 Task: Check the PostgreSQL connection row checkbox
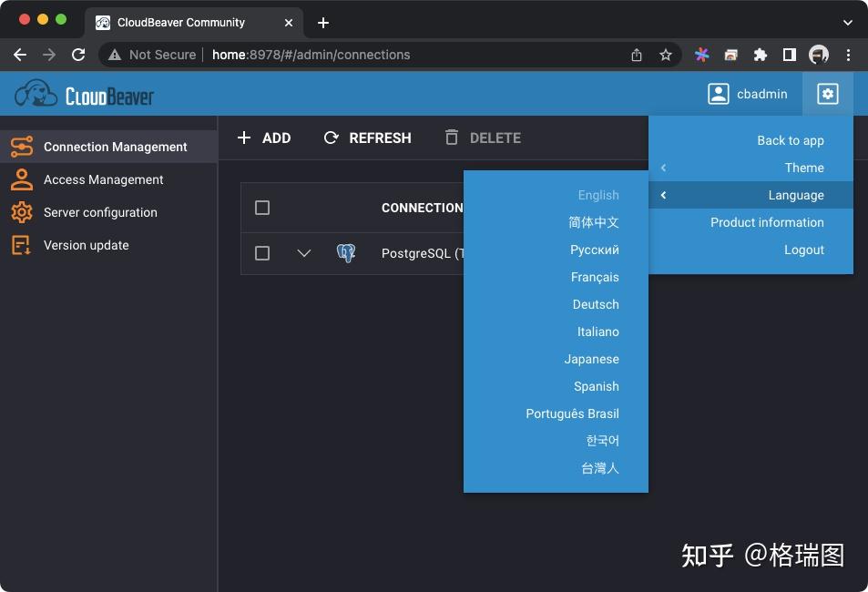pyautogui.click(x=262, y=253)
